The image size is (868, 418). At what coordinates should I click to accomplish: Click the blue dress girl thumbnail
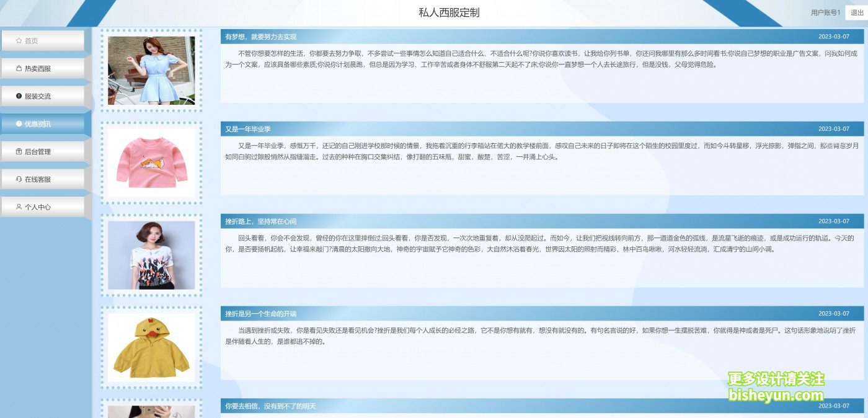[x=151, y=70]
